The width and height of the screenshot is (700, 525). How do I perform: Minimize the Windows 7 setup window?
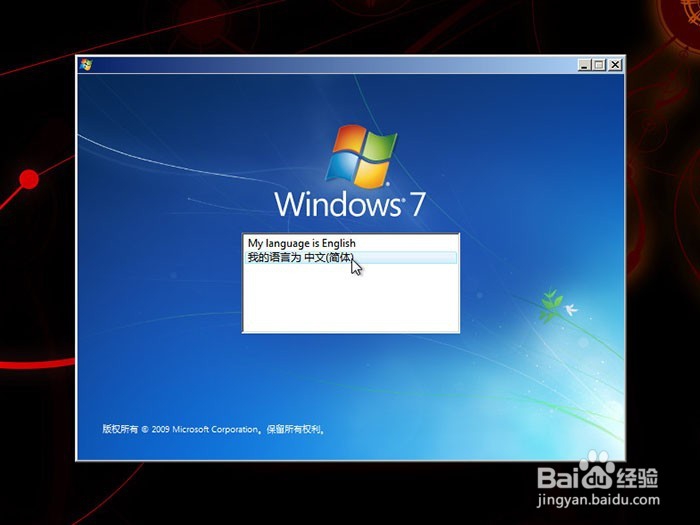pos(584,65)
